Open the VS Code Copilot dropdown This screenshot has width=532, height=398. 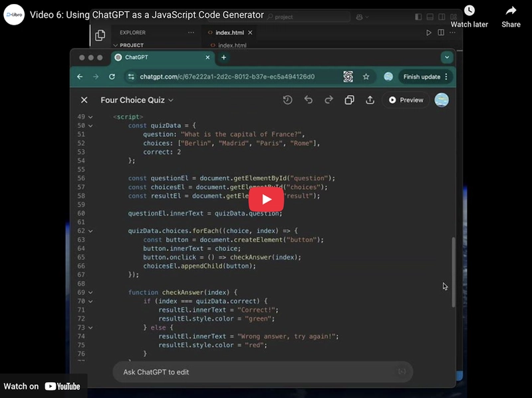pyautogui.click(x=362, y=17)
